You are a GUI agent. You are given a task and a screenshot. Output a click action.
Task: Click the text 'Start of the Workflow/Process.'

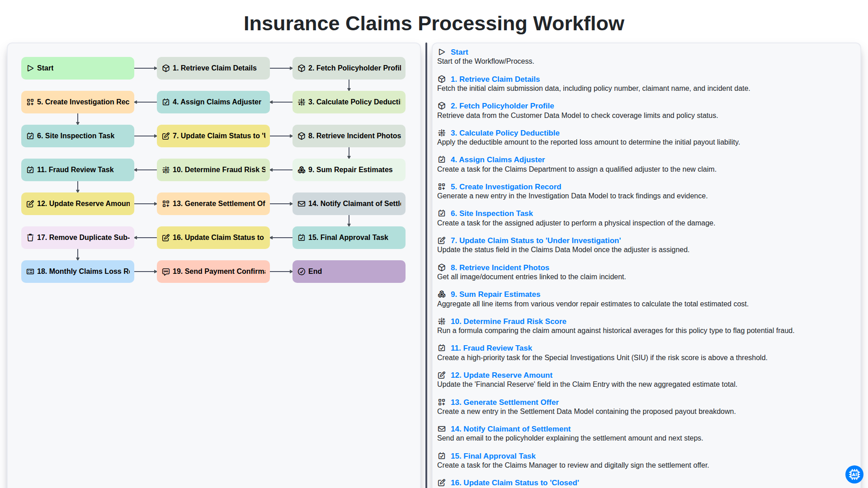[x=486, y=61]
